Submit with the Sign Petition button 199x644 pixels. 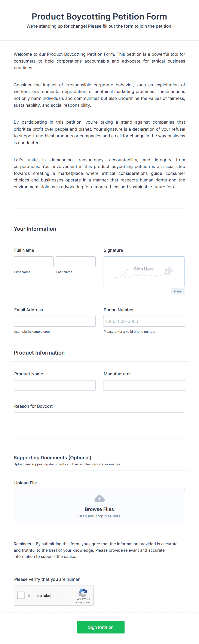pyautogui.click(x=101, y=627)
